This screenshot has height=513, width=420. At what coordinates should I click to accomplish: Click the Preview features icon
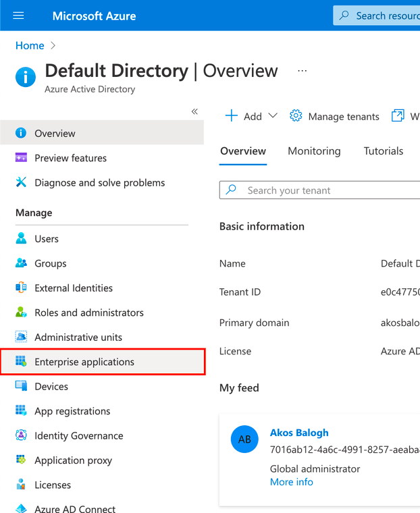tap(21, 157)
